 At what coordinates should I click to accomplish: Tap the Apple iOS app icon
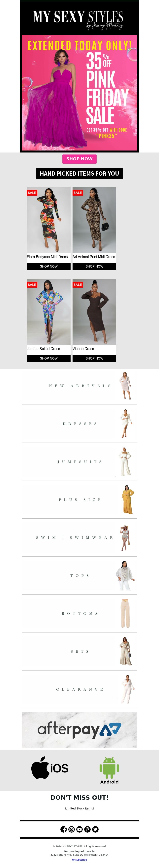[50, 768]
